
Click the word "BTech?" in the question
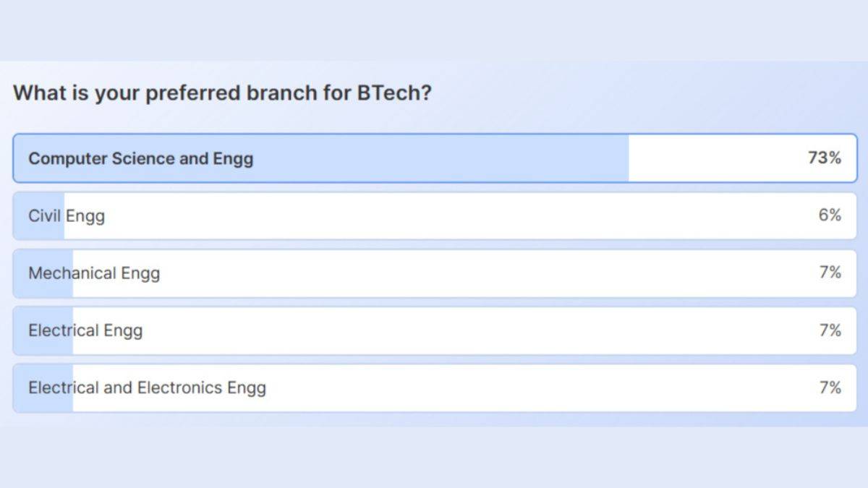click(394, 93)
